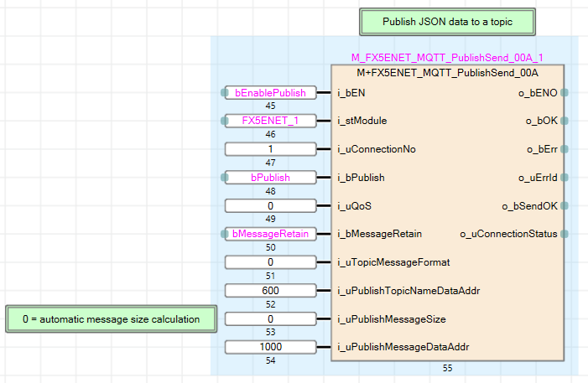Click the i_uTopicMessageFormat input label
Viewport: 588px width, 383px height.
(393, 262)
